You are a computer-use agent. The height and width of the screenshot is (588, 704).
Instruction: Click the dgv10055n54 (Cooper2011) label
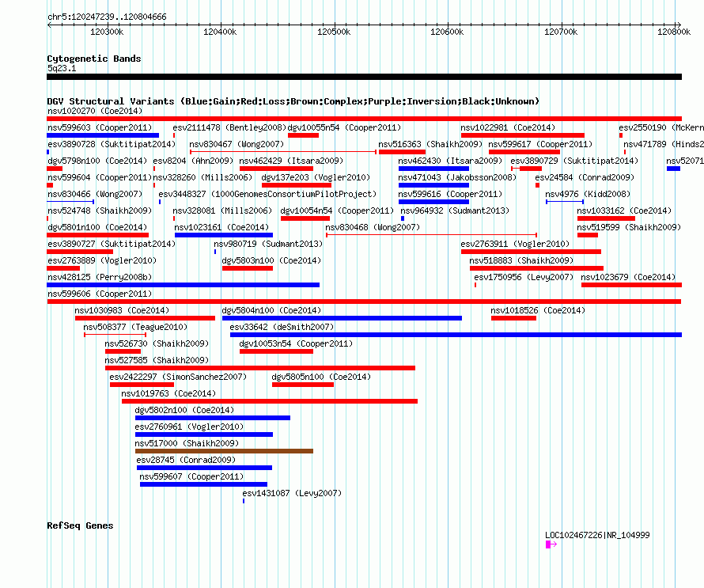tap(344, 127)
